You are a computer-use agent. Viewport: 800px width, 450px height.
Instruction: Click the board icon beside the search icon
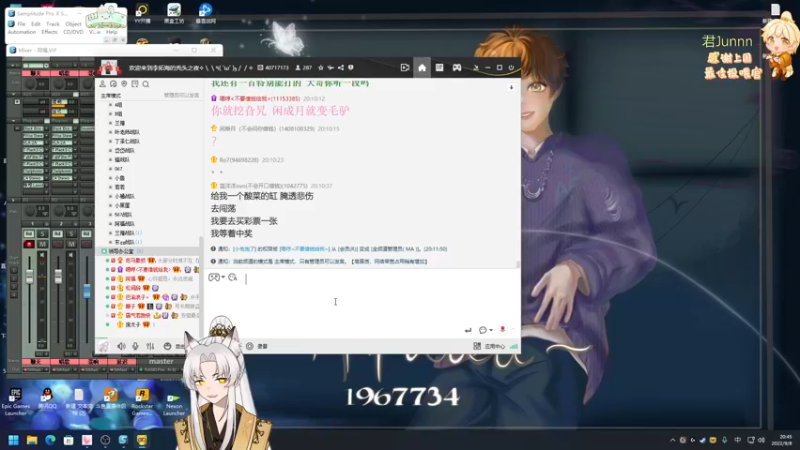135,84
